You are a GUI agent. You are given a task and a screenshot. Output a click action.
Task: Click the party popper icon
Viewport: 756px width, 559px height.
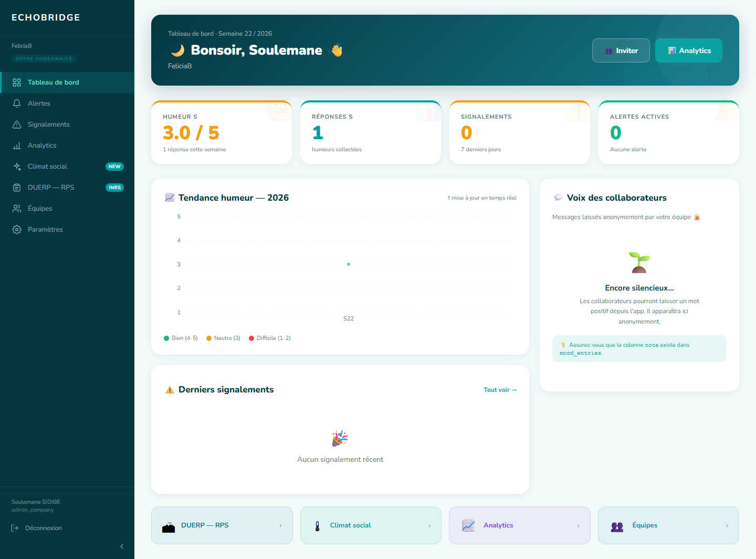[x=340, y=438]
